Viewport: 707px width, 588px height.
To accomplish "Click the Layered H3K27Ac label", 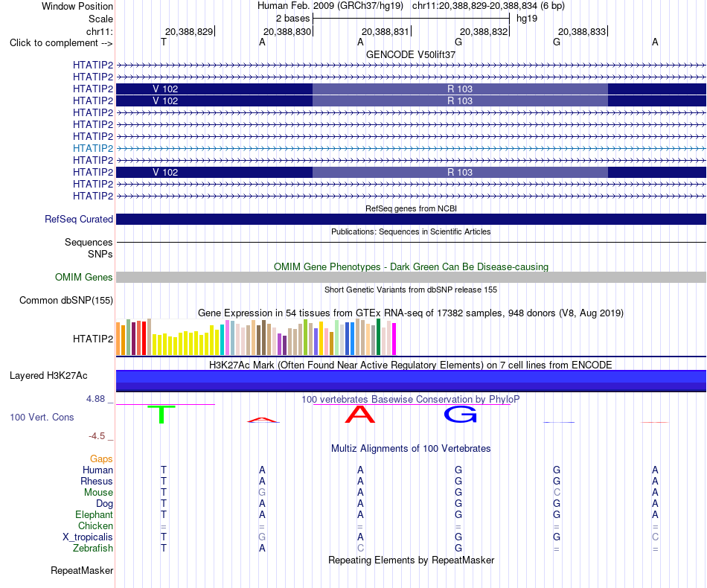I will pos(48,376).
